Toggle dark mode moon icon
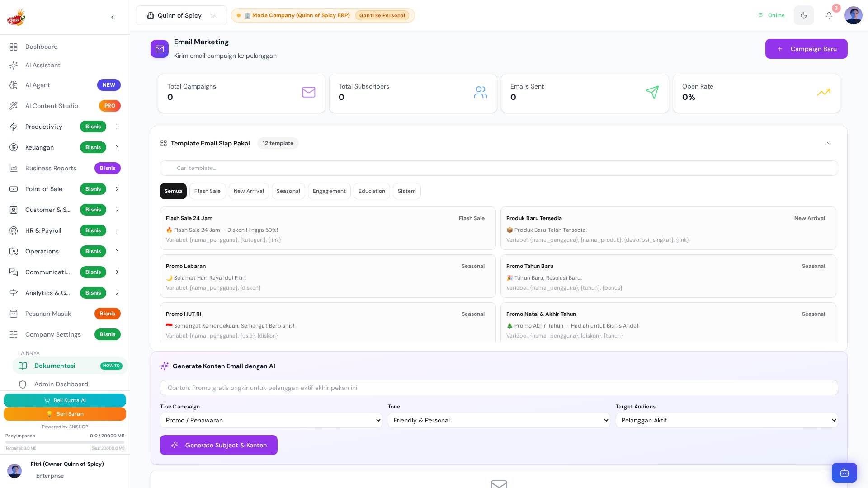This screenshot has height=488, width=868. (803, 15)
